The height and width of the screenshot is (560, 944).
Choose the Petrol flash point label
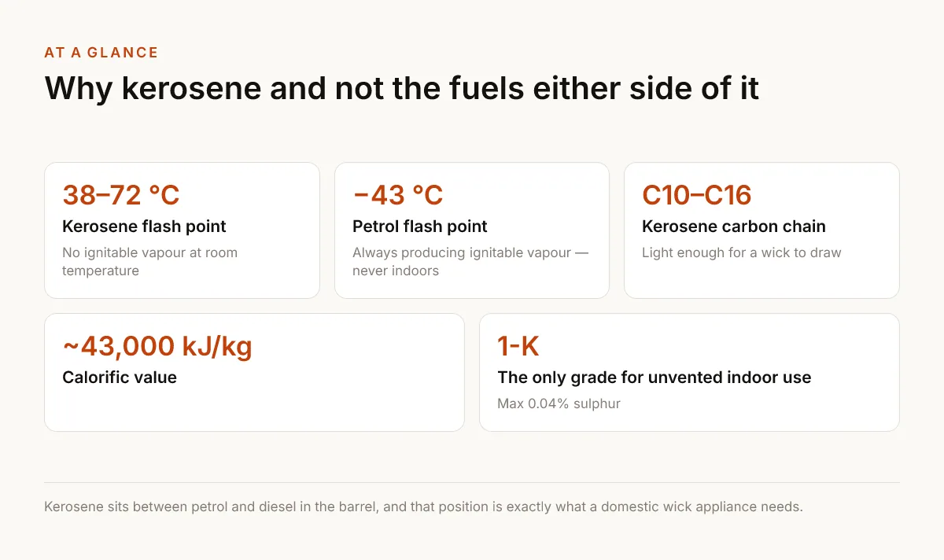[420, 227]
